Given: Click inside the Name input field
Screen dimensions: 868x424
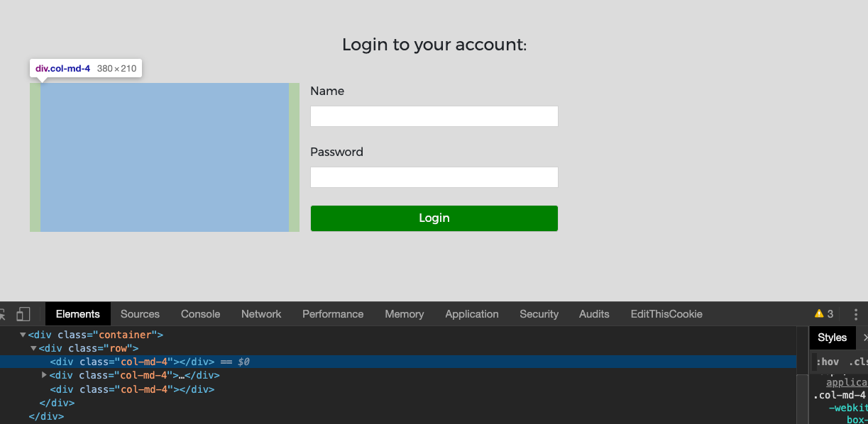Looking at the screenshot, I should point(434,116).
